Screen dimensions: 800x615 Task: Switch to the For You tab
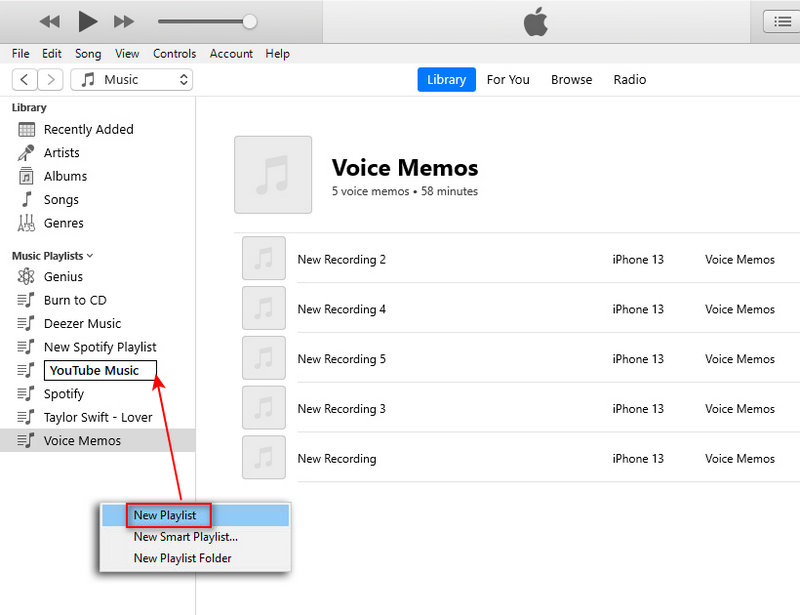coord(508,79)
